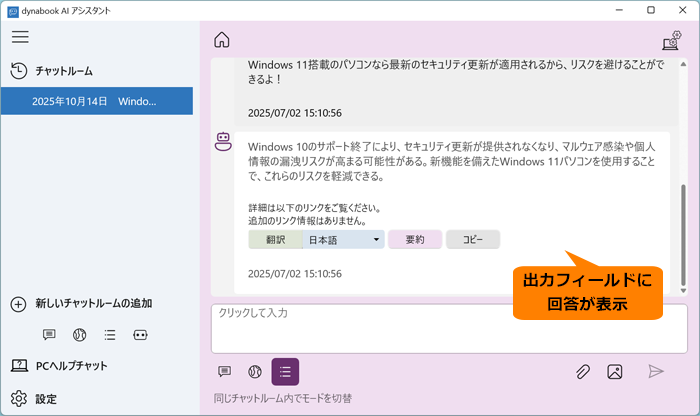The image size is (700, 416).
Task: Select sidebar chat mode icon
Action: (49, 335)
